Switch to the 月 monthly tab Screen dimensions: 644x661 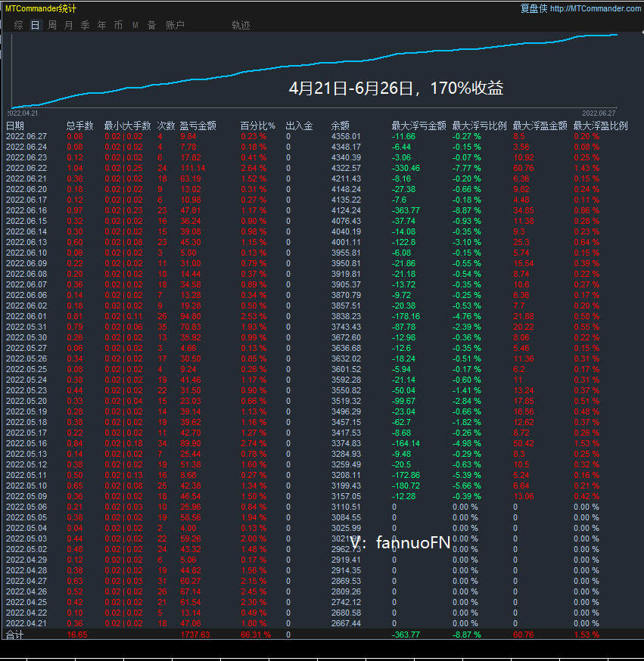[x=68, y=25]
